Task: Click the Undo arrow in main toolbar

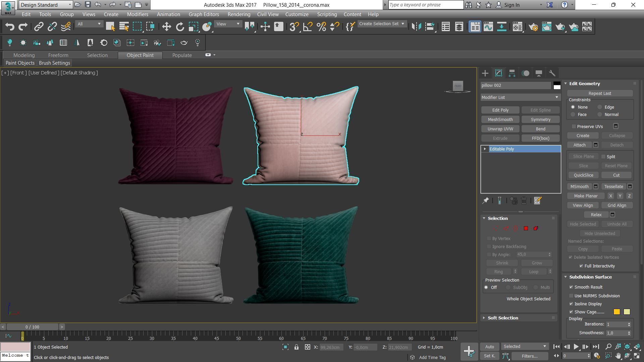Action: (x=10, y=27)
